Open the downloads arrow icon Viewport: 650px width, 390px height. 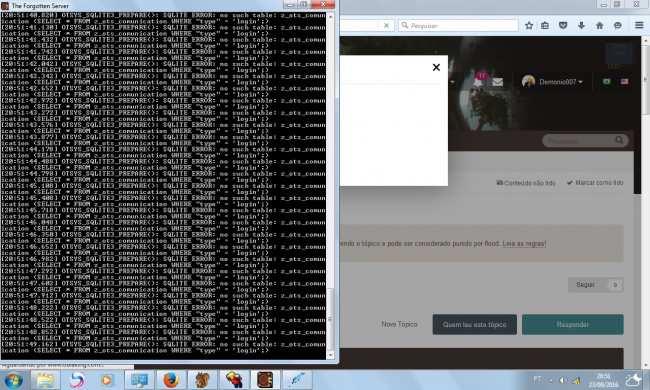(581, 26)
